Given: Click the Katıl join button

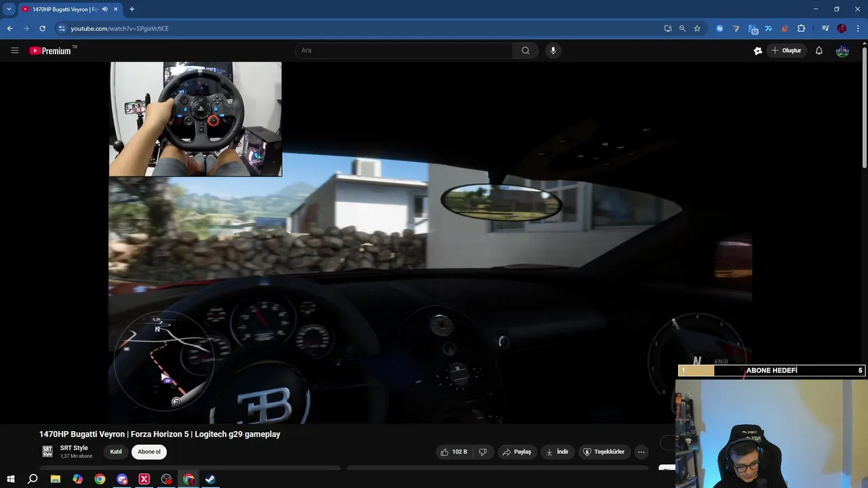Looking at the screenshot, I should [x=116, y=452].
